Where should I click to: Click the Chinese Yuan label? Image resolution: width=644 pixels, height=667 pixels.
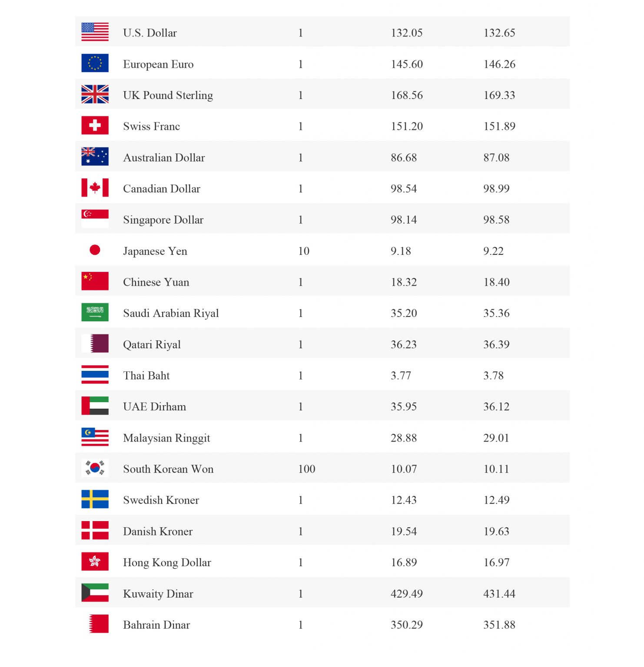[x=156, y=282]
